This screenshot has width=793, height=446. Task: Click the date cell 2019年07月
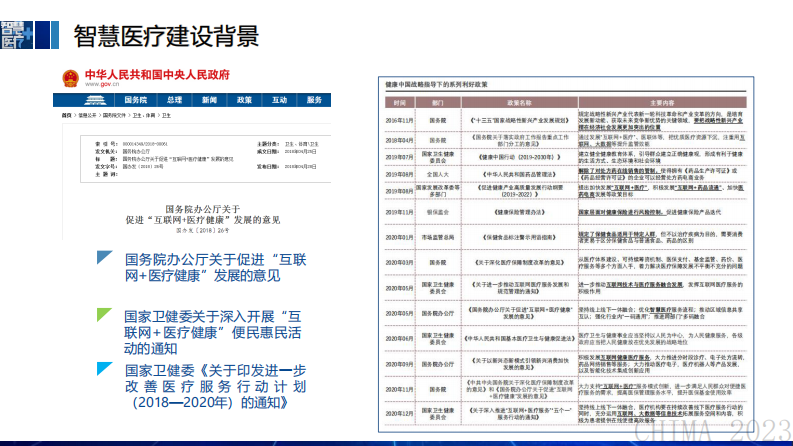click(400, 157)
